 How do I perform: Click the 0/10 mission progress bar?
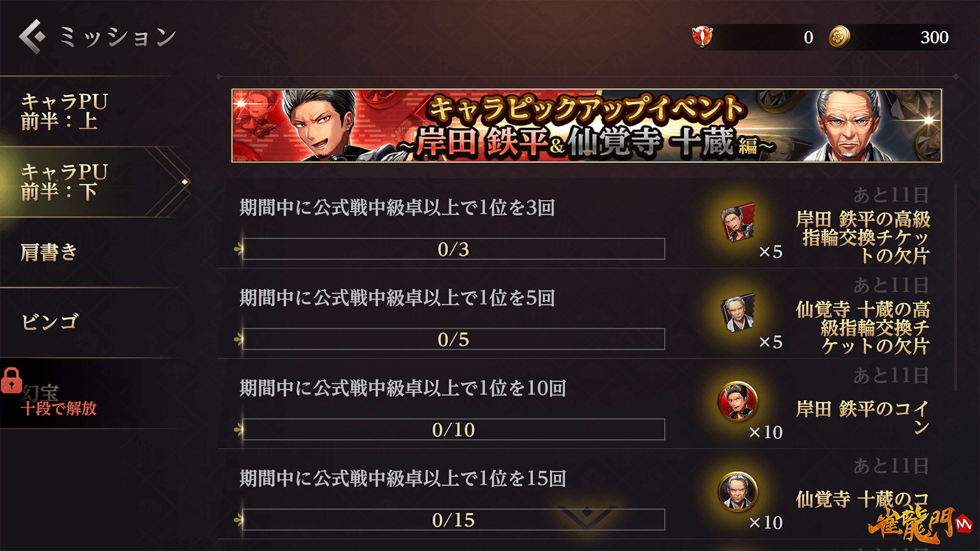(453, 430)
